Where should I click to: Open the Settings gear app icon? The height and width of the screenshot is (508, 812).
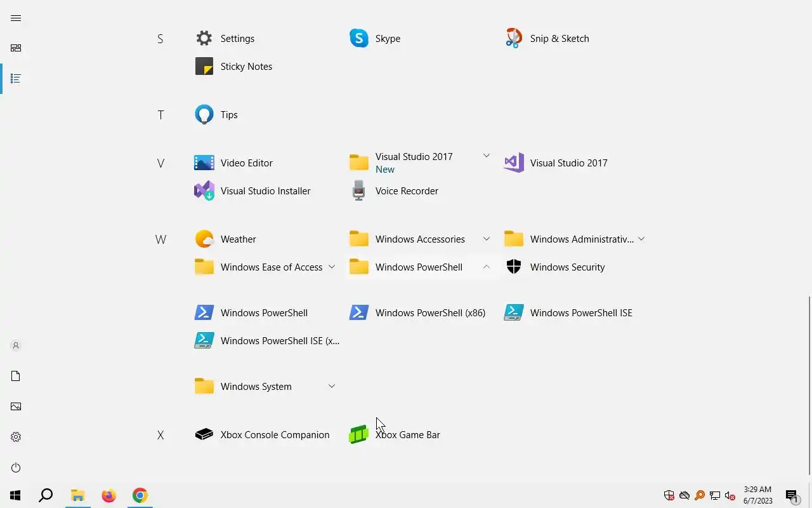[204, 38]
